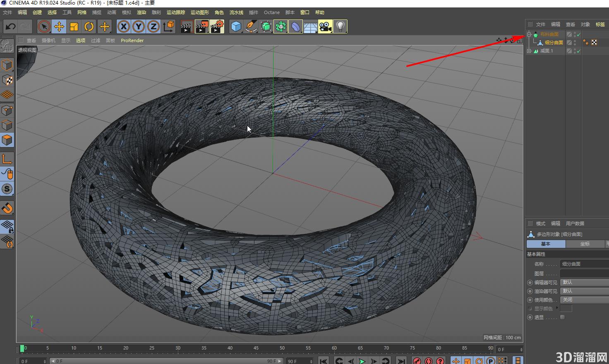
Task: Open the 运动图形 menu
Action: [200, 12]
